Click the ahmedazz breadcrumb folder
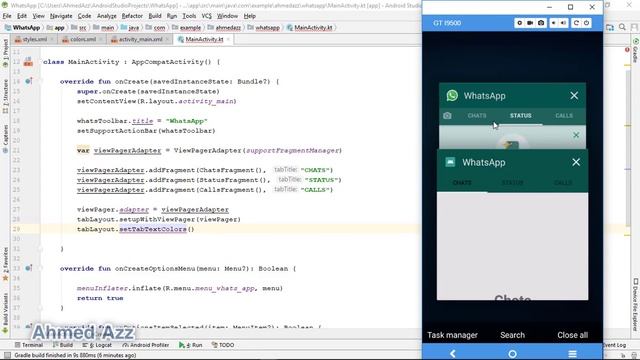This screenshot has height=360, width=640. coord(224,27)
